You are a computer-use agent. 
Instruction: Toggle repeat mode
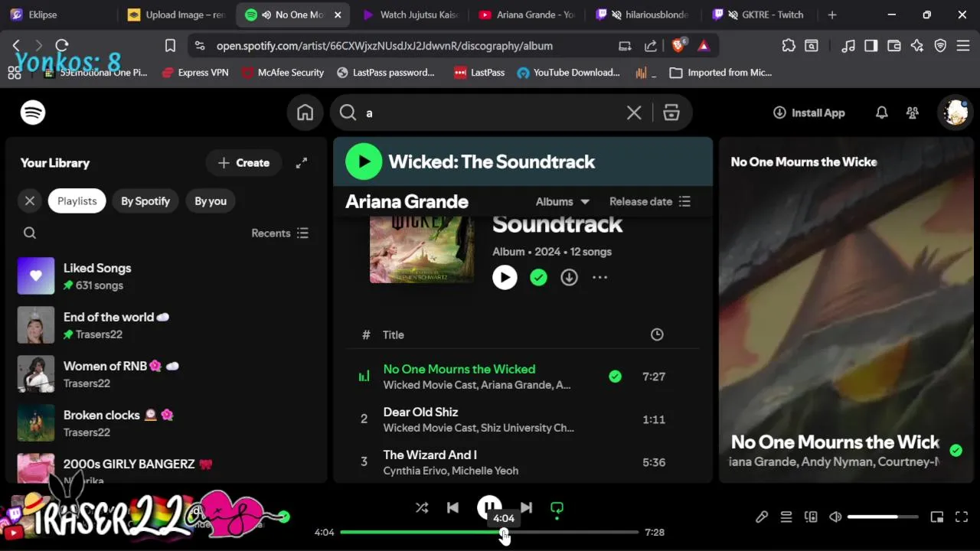pos(557,507)
